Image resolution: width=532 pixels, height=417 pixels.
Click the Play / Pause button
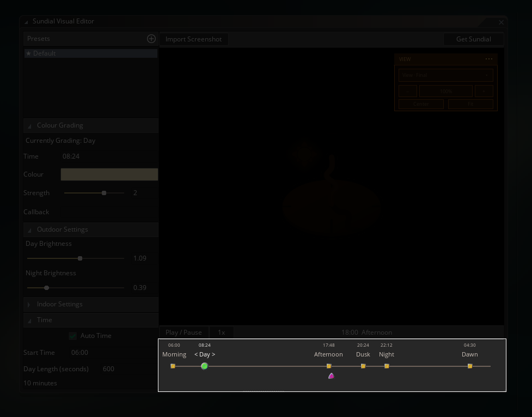184,333
